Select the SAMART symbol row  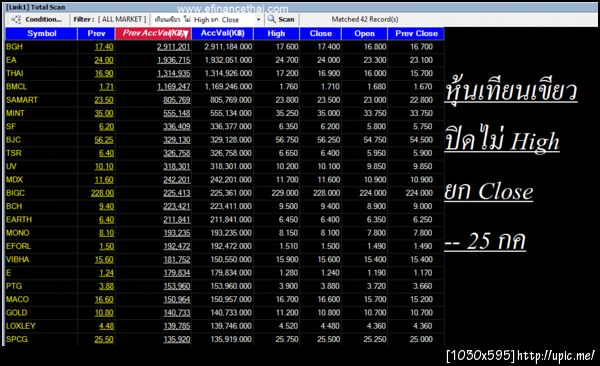pos(225,100)
